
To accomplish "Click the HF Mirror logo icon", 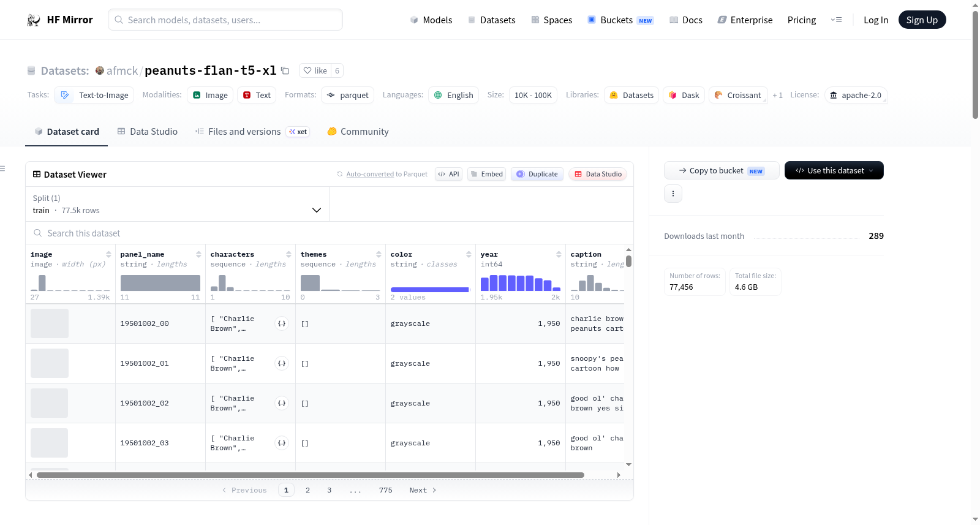I will coord(34,20).
